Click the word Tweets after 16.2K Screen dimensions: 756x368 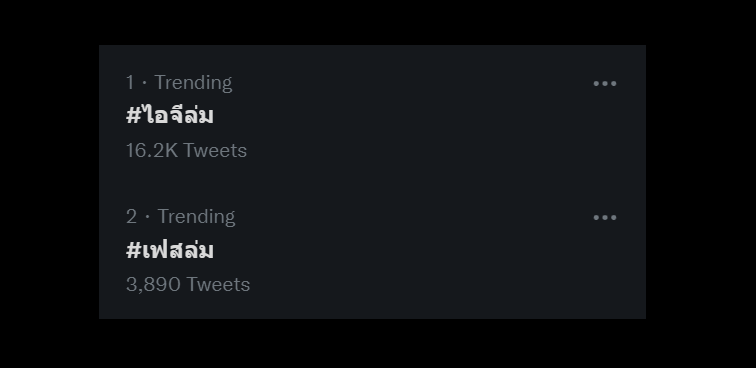click(215, 150)
